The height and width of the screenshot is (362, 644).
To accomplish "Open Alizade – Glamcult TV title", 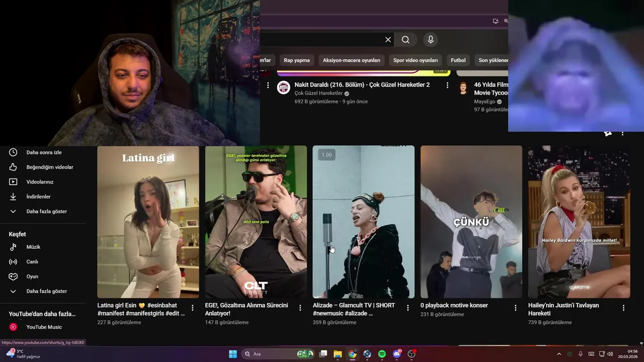I will coord(354,309).
